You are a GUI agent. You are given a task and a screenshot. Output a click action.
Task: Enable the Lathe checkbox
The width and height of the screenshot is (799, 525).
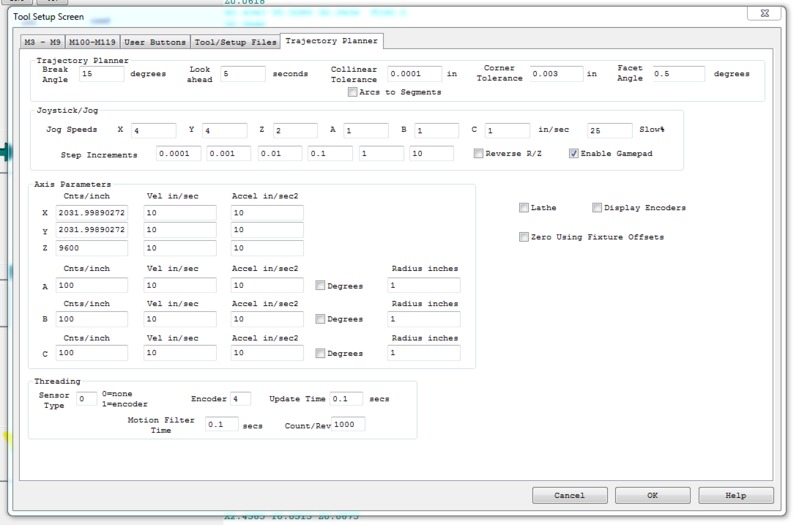[x=524, y=208]
